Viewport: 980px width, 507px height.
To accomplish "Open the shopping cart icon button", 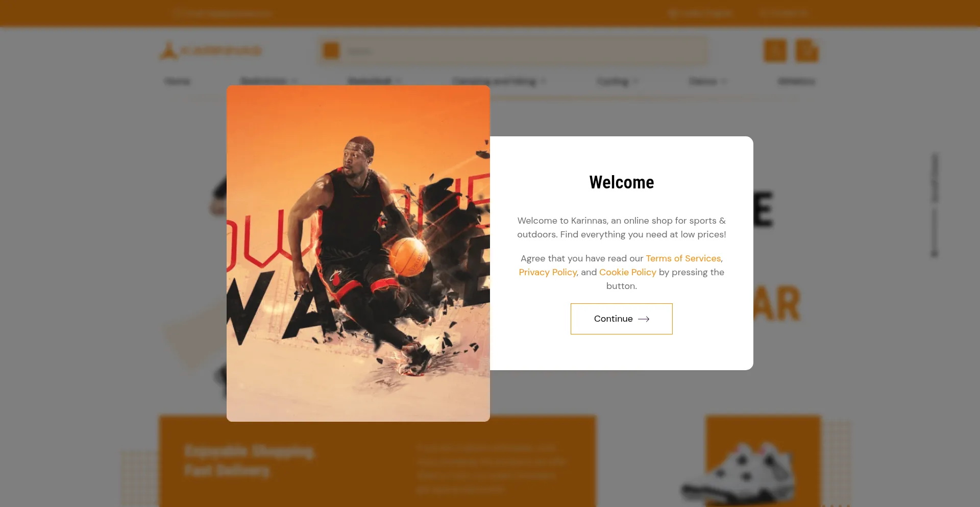I will tap(807, 51).
